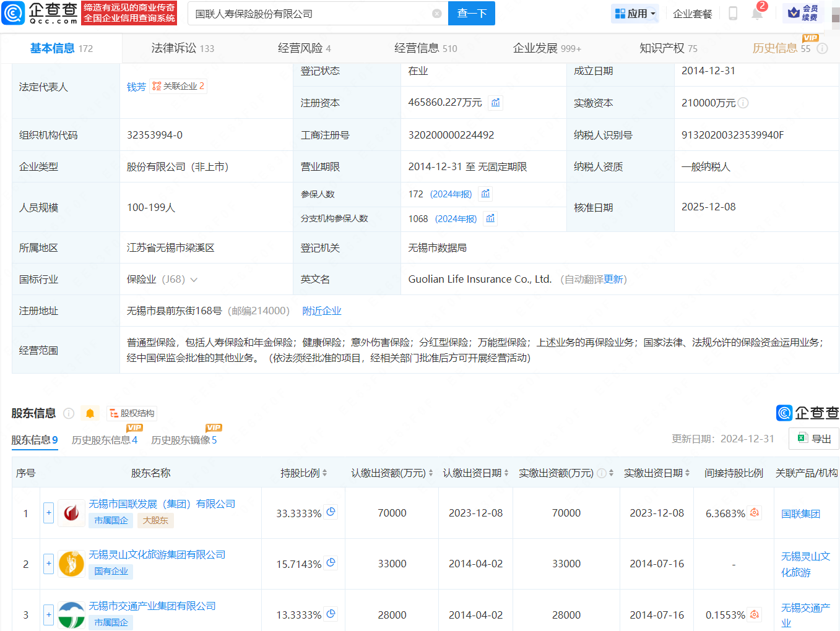This screenshot has width=840, height=631.
Task: Export shareholder list using 导出 button
Action: tap(815, 439)
